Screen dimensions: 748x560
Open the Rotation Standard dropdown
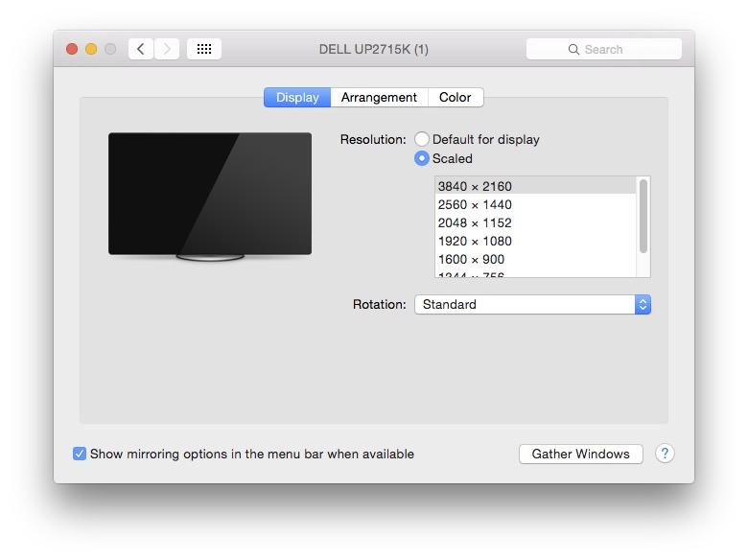click(x=532, y=304)
